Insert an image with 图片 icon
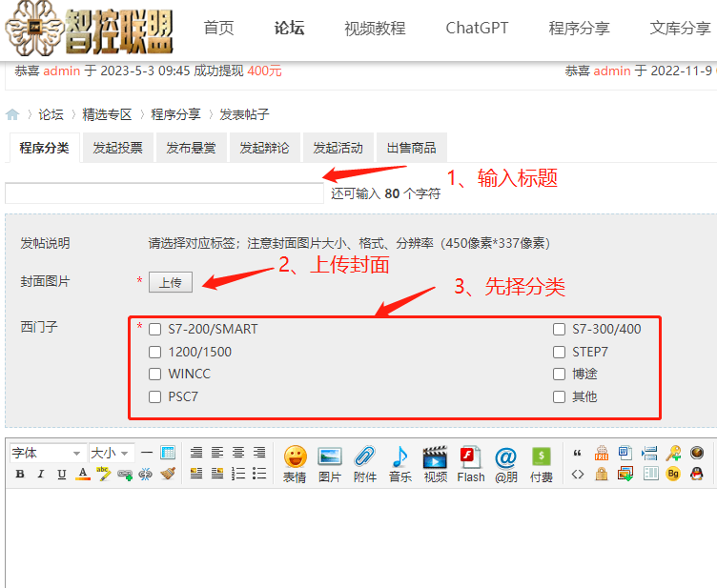 (x=330, y=462)
